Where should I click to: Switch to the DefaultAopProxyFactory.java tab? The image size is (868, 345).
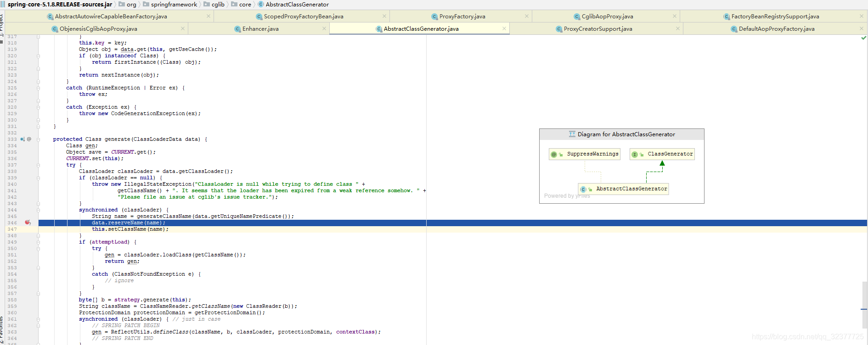tap(776, 28)
